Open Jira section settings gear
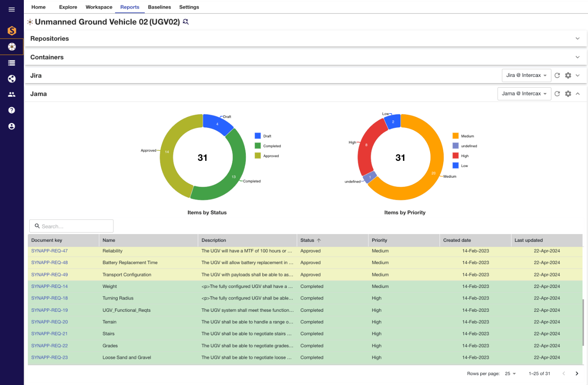This screenshot has width=588, height=385. tap(568, 75)
